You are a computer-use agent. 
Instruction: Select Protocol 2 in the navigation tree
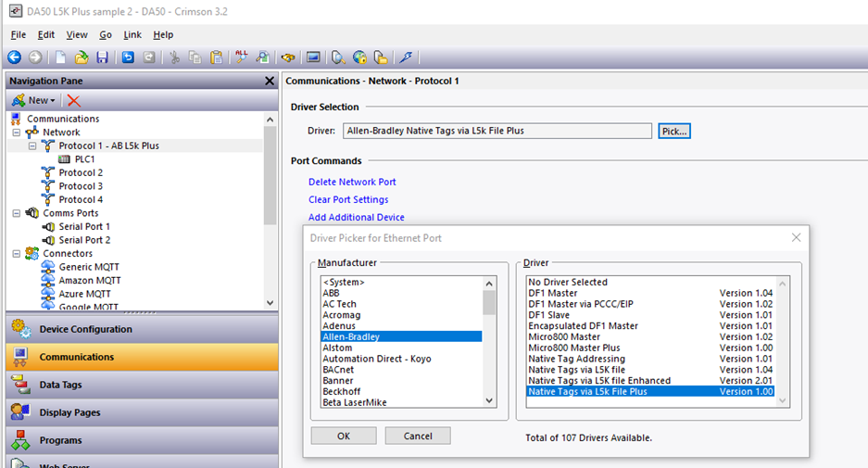81,172
